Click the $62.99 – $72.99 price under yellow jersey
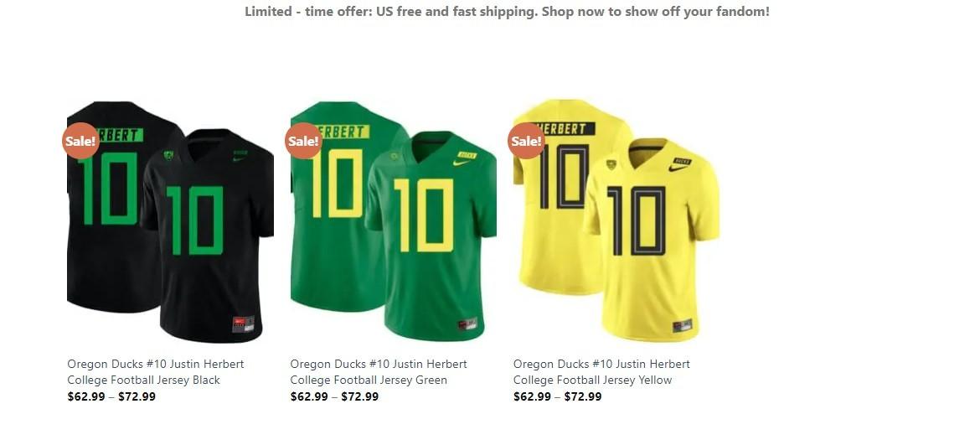The height and width of the screenshot is (440, 980). [558, 396]
